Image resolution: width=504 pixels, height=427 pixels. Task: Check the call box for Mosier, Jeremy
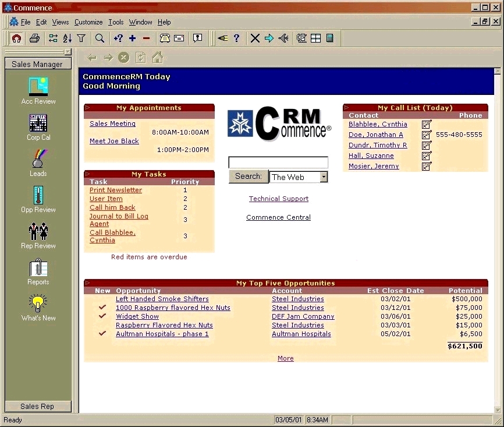point(427,166)
